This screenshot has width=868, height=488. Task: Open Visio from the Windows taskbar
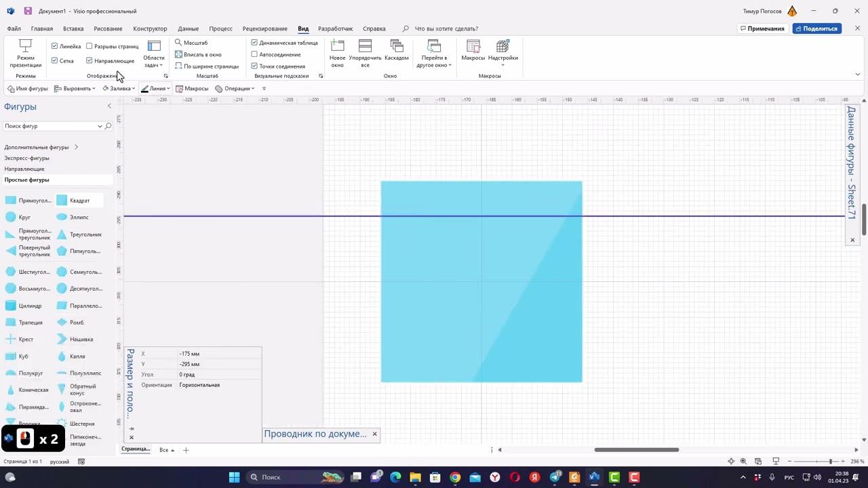[x=595, y=477]
